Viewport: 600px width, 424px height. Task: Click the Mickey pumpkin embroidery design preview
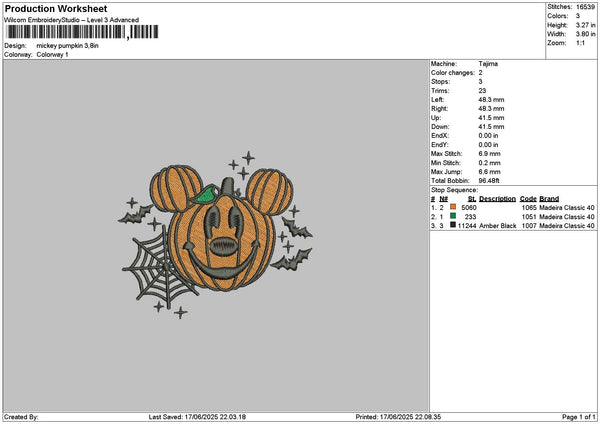click(x=217, y=235)
